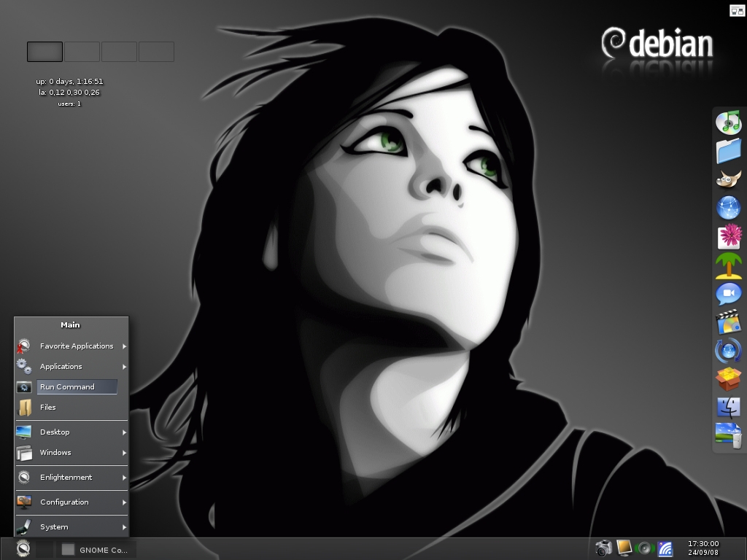Launch GIMP from the dock

coord(729,179)
